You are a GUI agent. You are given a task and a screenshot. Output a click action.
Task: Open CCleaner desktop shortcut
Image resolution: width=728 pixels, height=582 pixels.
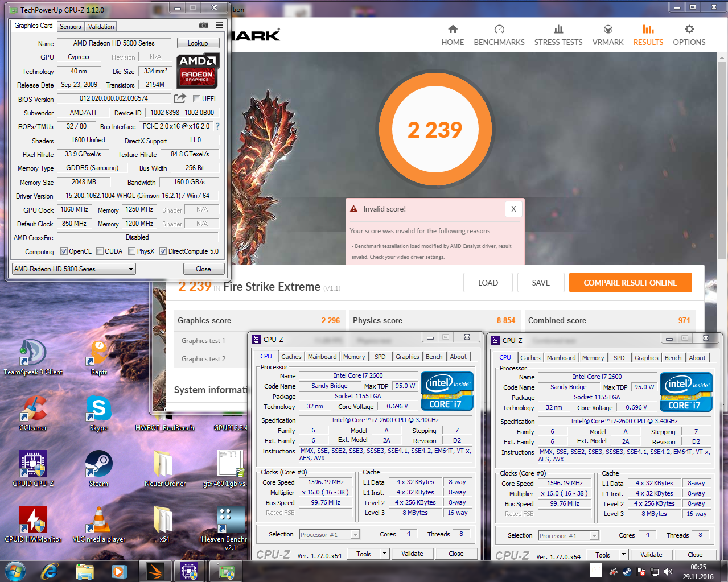tap(33, 413)
